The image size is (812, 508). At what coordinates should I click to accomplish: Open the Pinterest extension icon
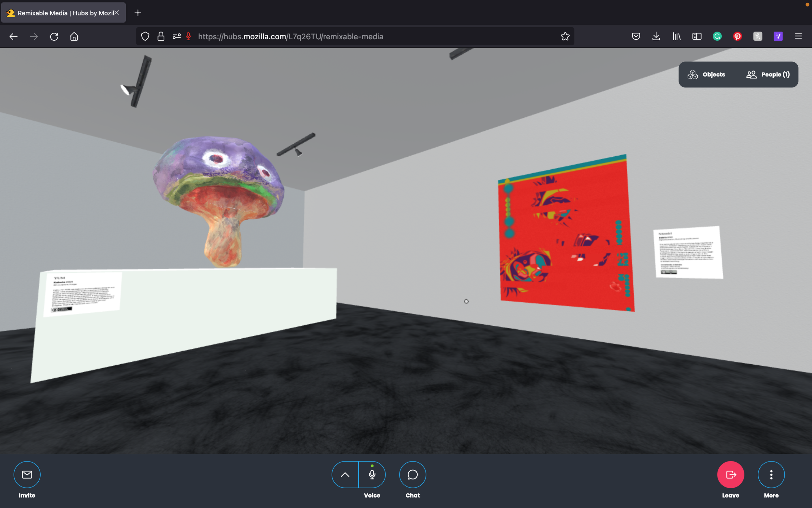pos(738,36)
